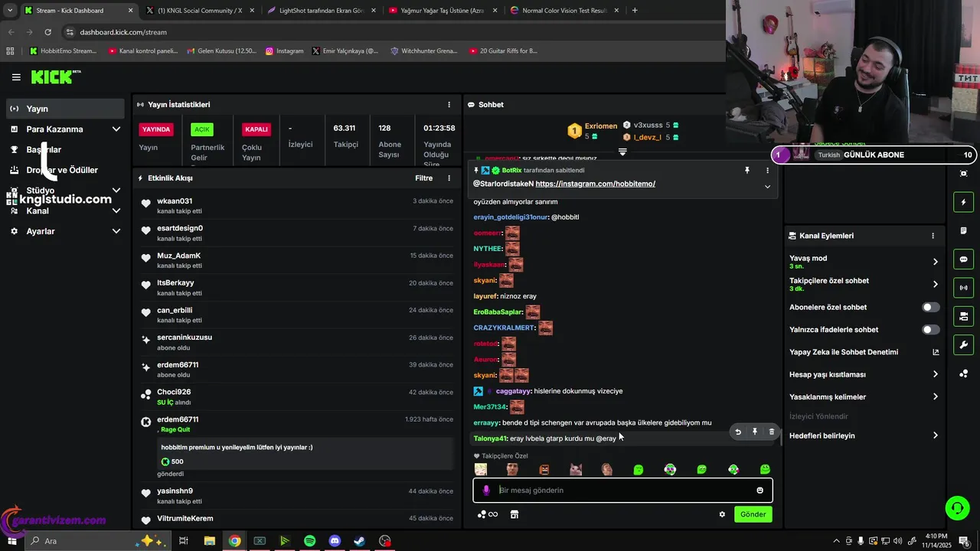Open the Filtre activity filter
980x551 pixels.
coord(423,178)
